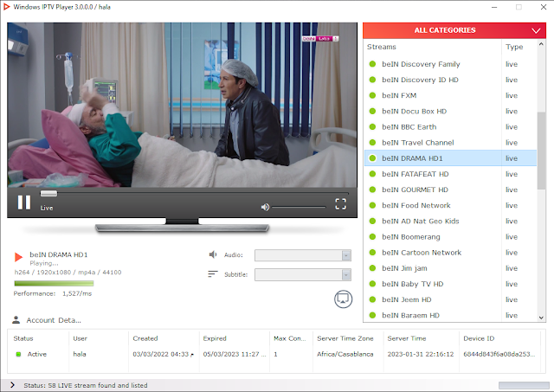Click the red play icon beside beIN DRAMA HD1
554x392 pixels.
(18, 257)
